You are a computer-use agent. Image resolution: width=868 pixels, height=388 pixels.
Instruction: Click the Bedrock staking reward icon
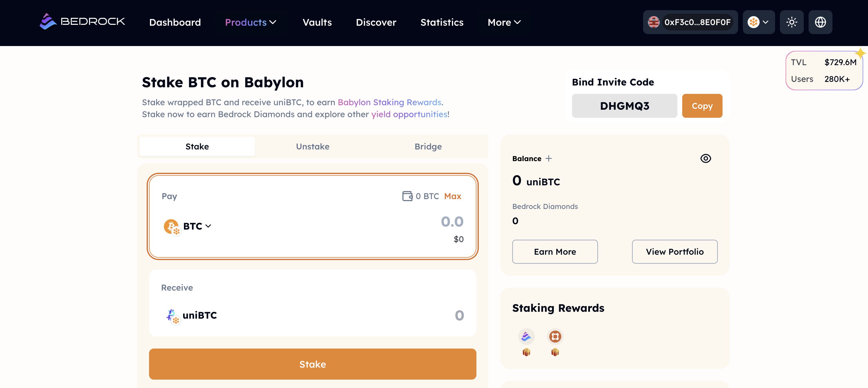526,336
